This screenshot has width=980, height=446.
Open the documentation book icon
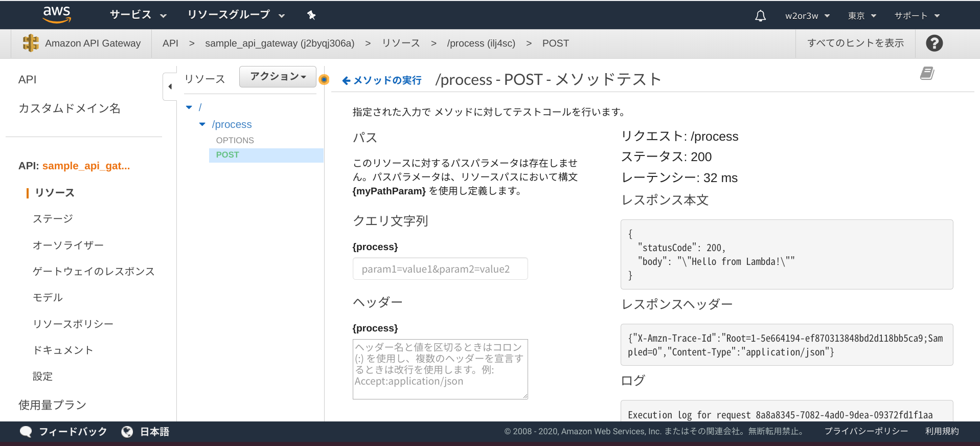927,74
